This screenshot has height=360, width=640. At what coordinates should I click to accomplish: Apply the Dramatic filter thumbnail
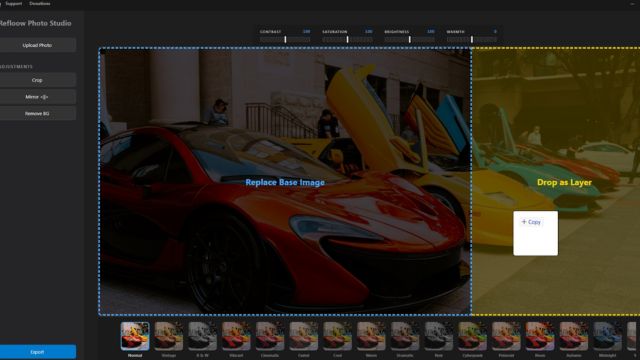(x=404, y=336)
